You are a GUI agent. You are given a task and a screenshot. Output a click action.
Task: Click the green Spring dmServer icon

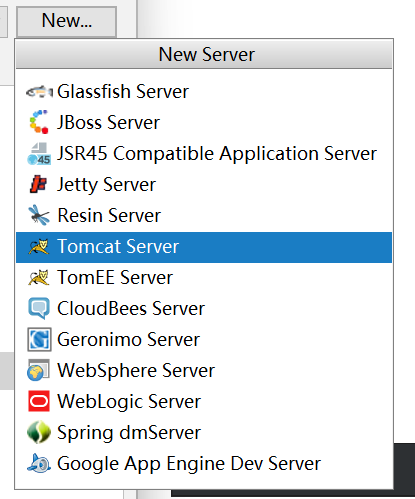[x=39, y=432]
